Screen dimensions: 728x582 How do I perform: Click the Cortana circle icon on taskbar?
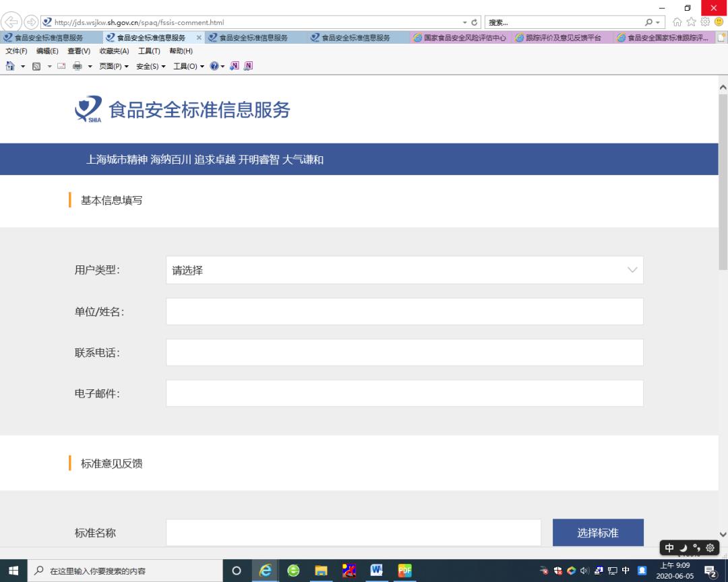coord(237,571)
